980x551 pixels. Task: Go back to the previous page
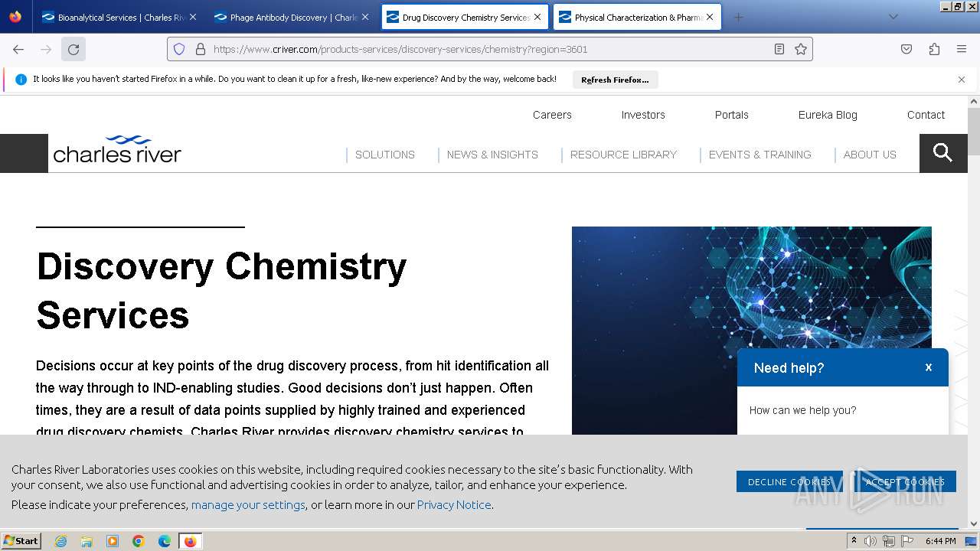(x=18, y=49)
